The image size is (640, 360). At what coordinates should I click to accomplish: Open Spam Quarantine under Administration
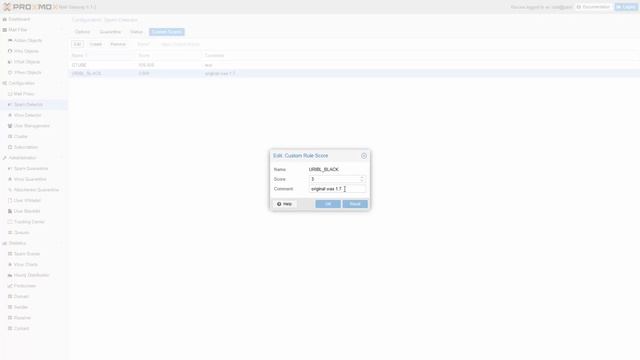pos(31,169)
